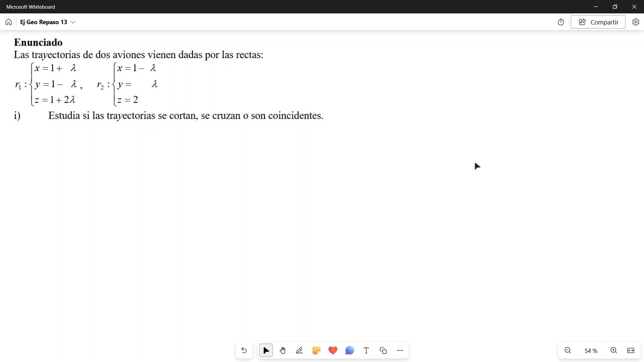
Task: Switch to the Pan hand tool
Action: pyautogui.click(x=283, y=351)
